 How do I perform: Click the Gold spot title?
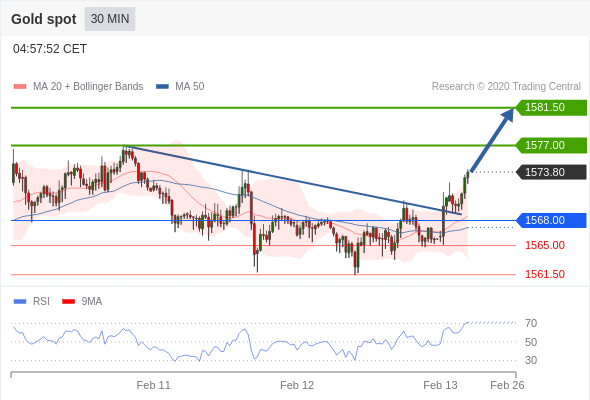pyautogui.click(x=44, y=19)
